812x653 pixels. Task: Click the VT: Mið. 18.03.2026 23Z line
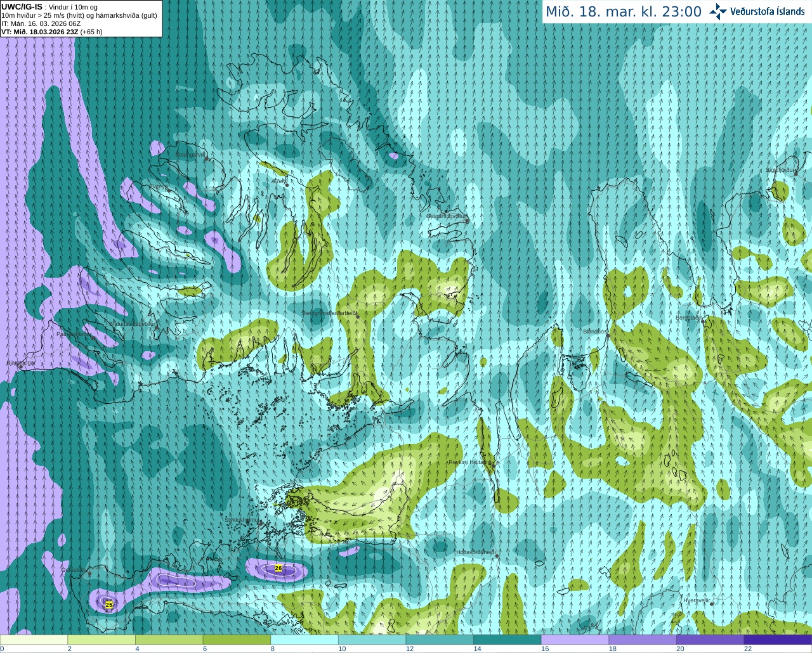[52, 32]
